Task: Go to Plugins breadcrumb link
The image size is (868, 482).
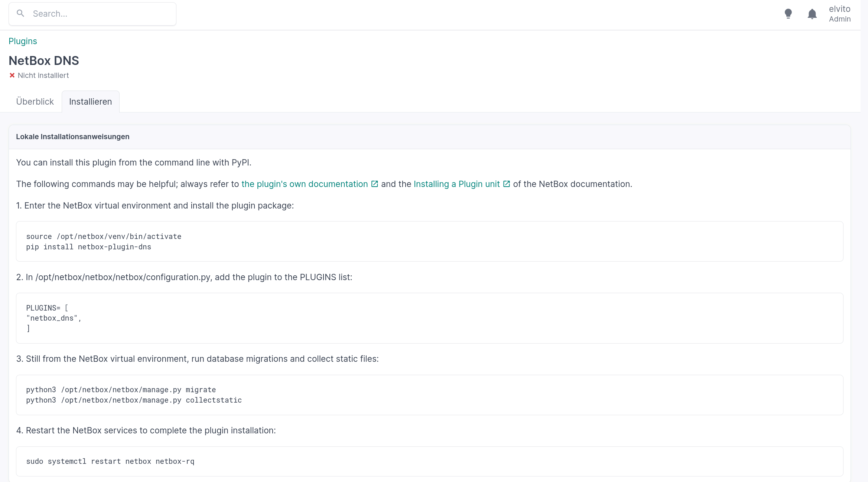Action: click(23, 41)
